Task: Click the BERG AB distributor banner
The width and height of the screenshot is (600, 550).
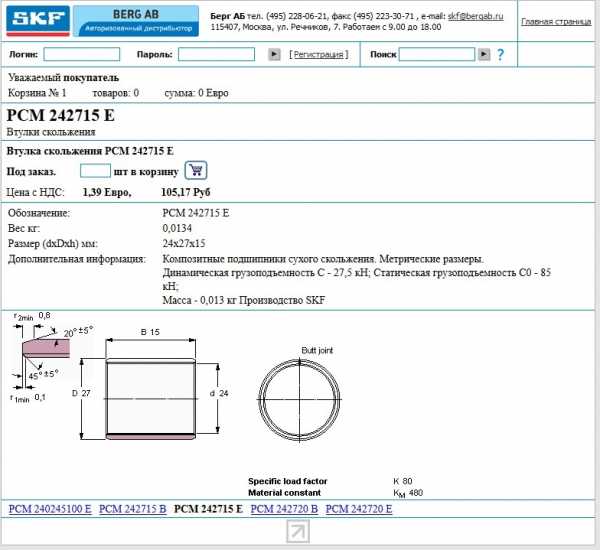Action: [x=136, y=20]
